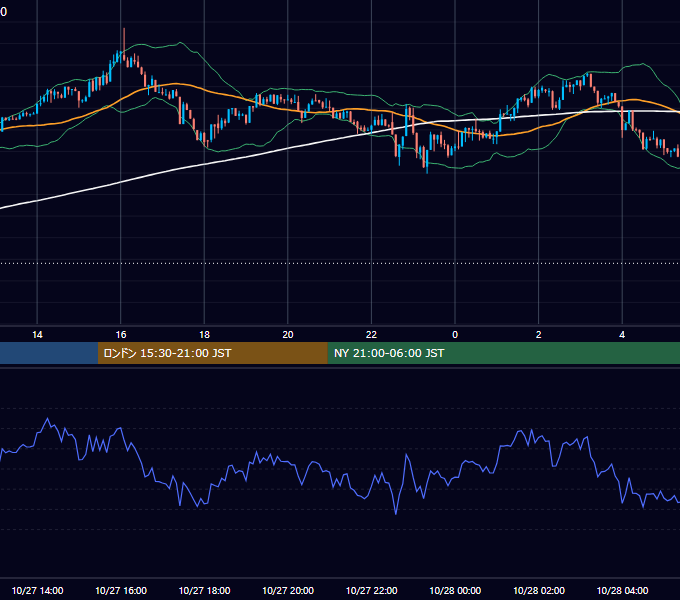Screen dimensions: 680x600
Task: Click the 16 hour label on price chart axis
Action: [x=121, y=335]
